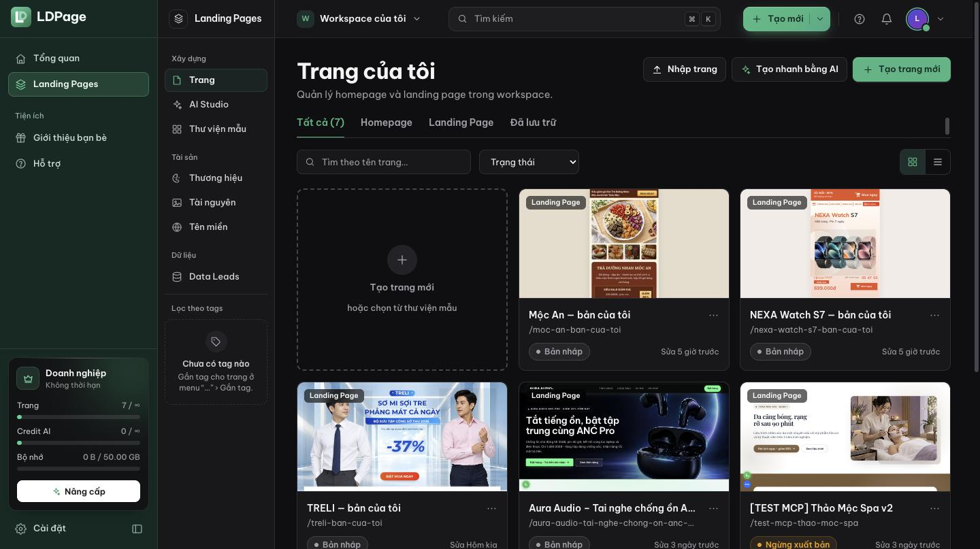Screen dimensions: 980x549
Task: Open the Tạo mới dropdown arrow
Action: (x=820, y=19)
